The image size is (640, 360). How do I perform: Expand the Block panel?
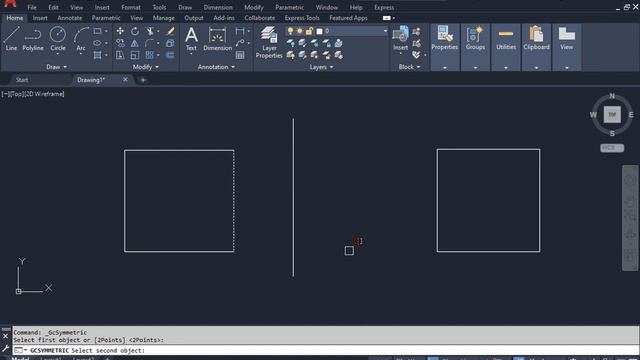(x=409, y=67)
